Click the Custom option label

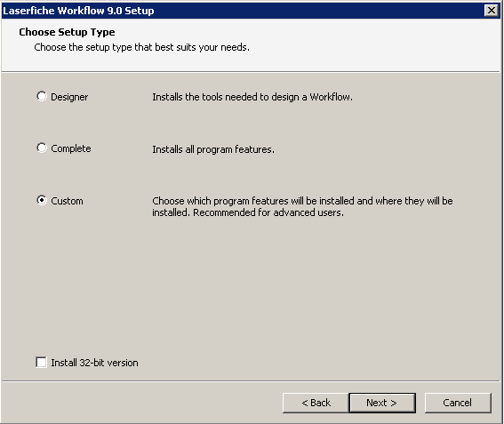pos(68,201)
